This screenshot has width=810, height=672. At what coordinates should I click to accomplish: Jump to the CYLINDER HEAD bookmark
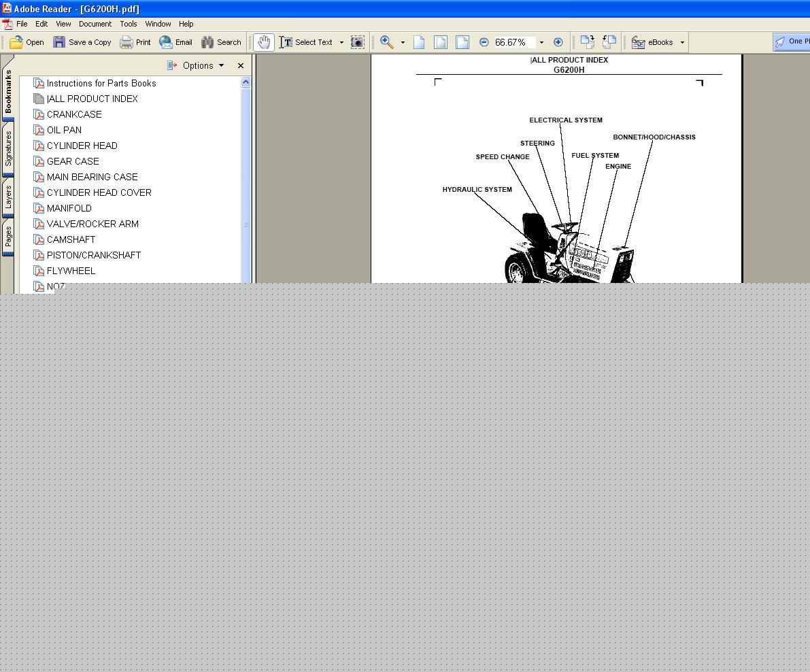[x=82, y=146]
